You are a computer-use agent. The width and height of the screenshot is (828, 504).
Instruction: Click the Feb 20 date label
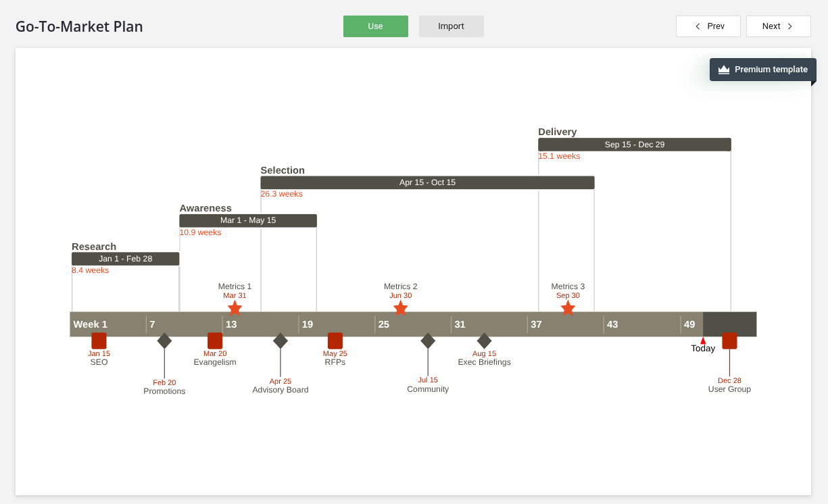pos(164,382)
